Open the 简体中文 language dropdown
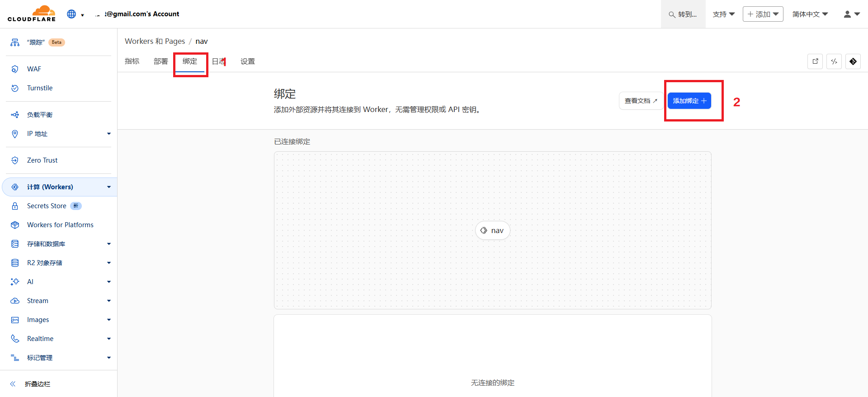 (810, 14)
